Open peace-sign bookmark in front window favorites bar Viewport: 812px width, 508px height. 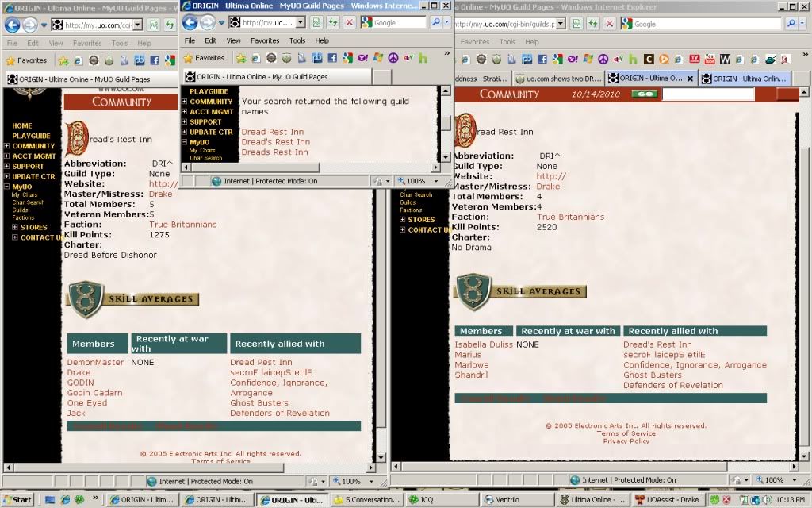tap(393, 58)
